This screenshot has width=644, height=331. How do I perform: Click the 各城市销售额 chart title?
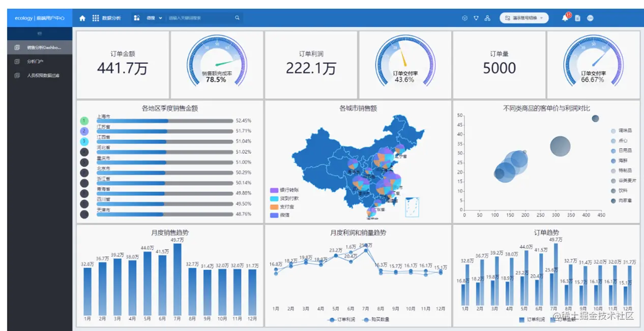(358, 108)
